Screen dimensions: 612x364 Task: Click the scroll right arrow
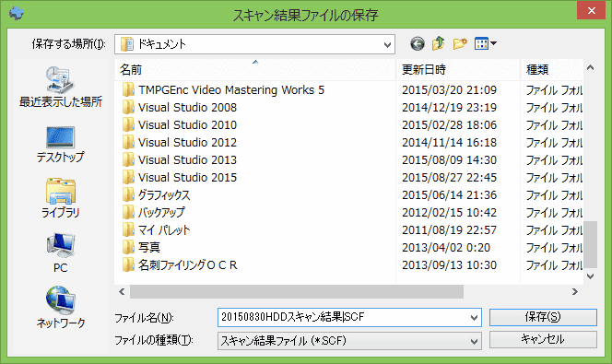(574, 291)
